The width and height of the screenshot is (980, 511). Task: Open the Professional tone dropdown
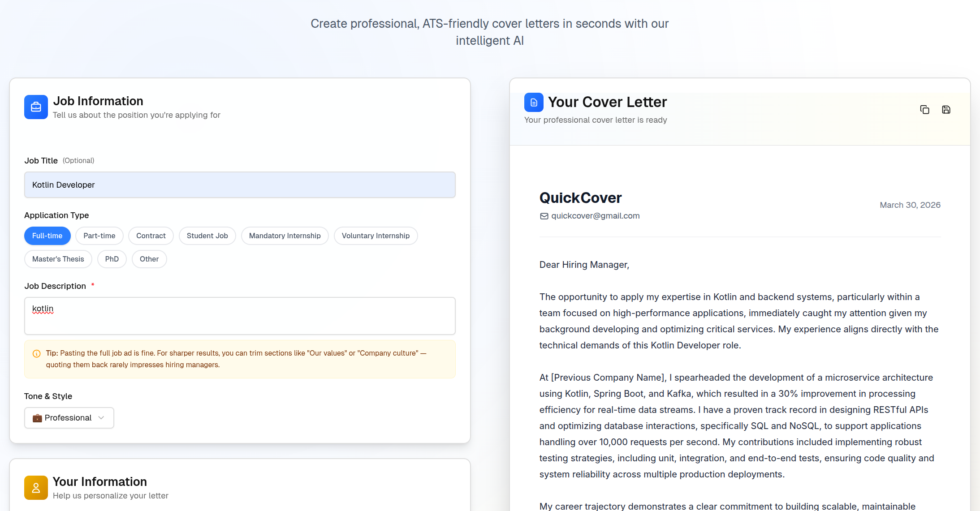click(x=69, y=418)
